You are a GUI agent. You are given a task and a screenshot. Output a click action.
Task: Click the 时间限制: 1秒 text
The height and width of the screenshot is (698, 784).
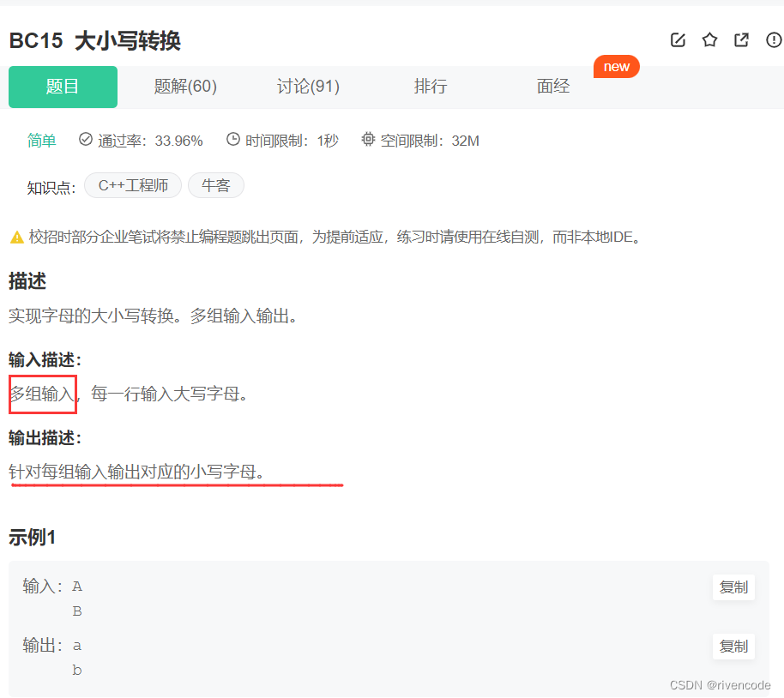point(292,141)
